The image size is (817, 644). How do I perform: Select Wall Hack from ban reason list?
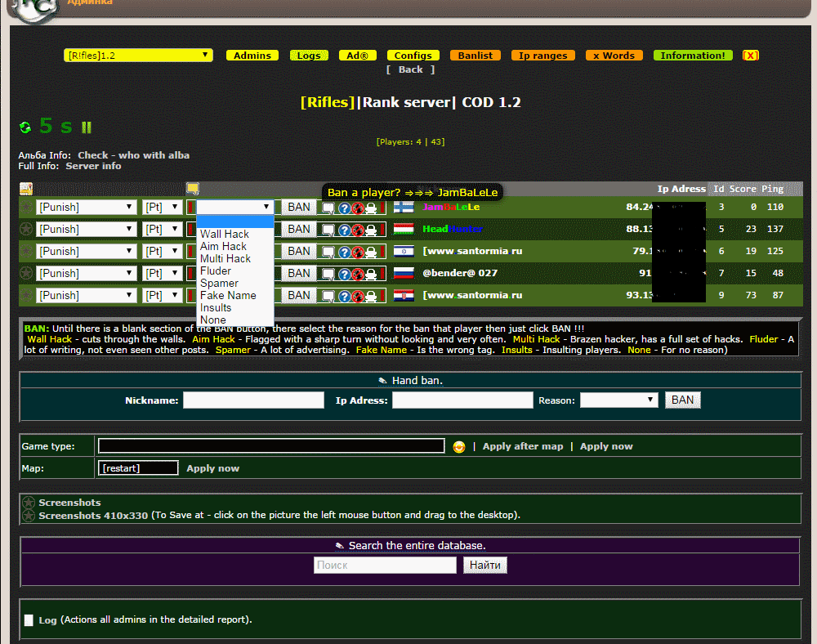225,234
